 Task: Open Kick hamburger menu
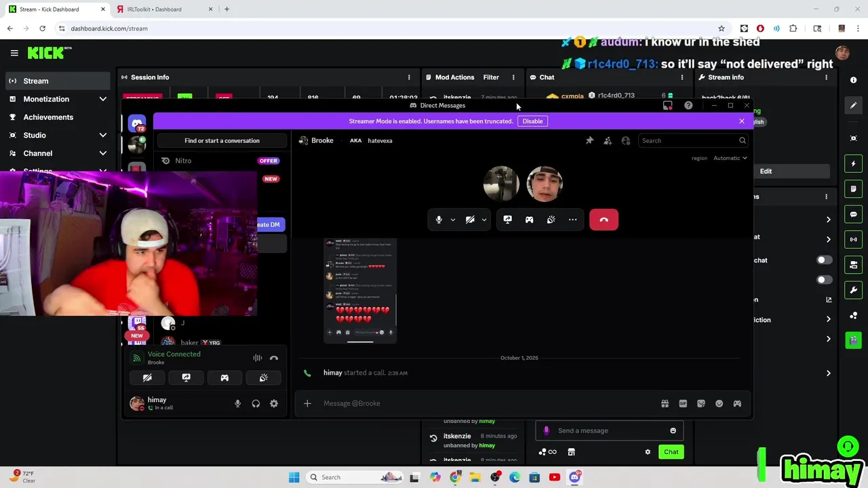(x=14, y=53)
